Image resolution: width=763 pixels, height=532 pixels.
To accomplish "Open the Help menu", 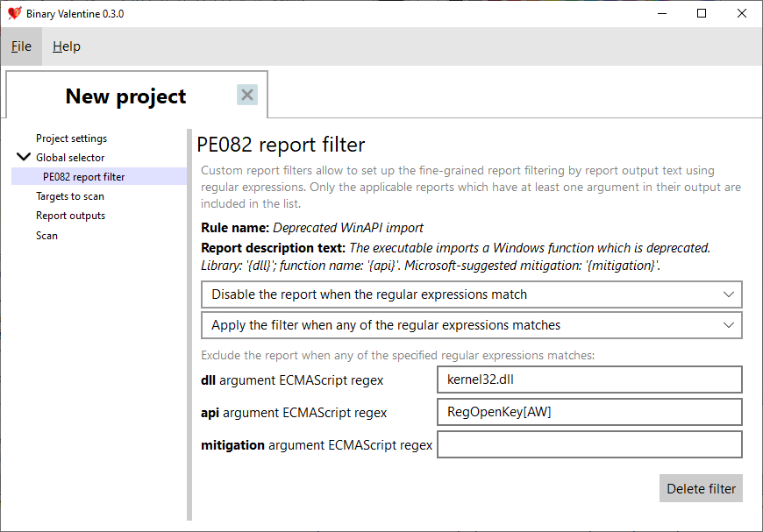I will (67, 46).
